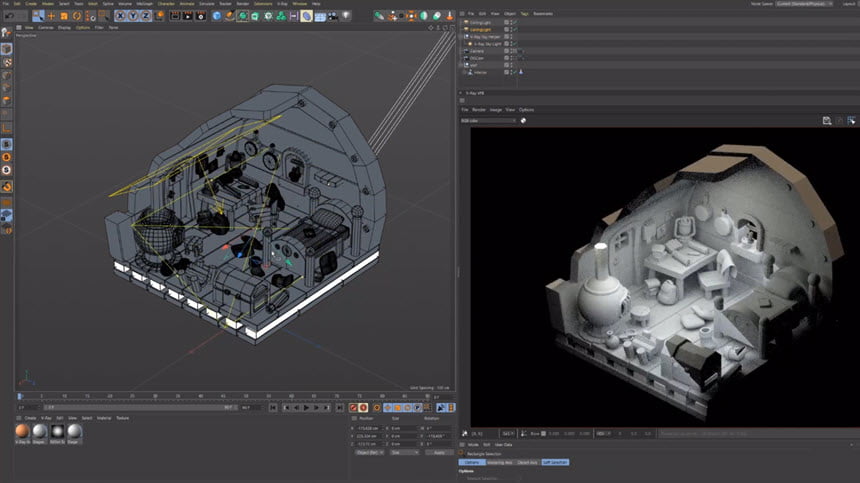Image resolution: width=860 pixels, height=483 pixels.
Task: Select the orange V-Ray material swatch
Action: [x=22, y=431]
